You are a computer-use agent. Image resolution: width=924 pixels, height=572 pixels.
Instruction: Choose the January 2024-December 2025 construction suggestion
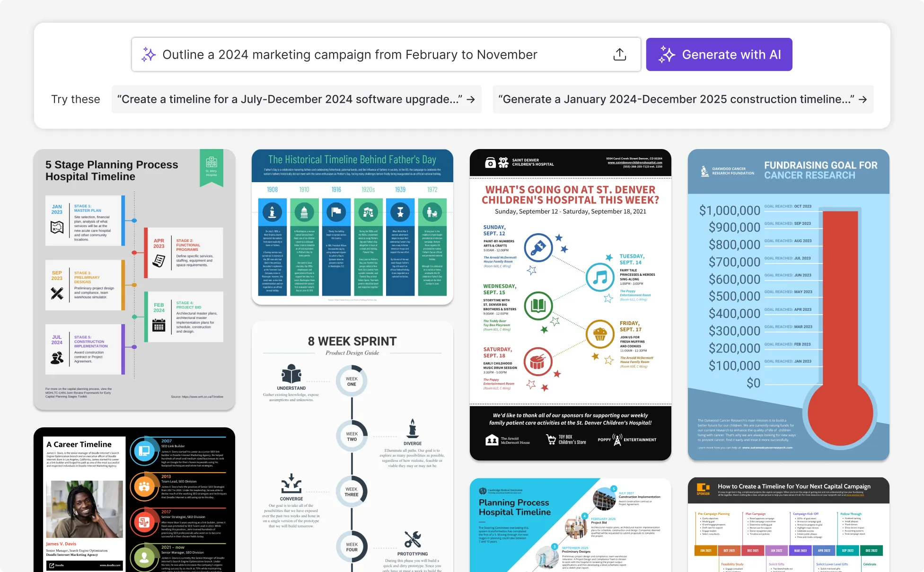click(x=683, y=99)
